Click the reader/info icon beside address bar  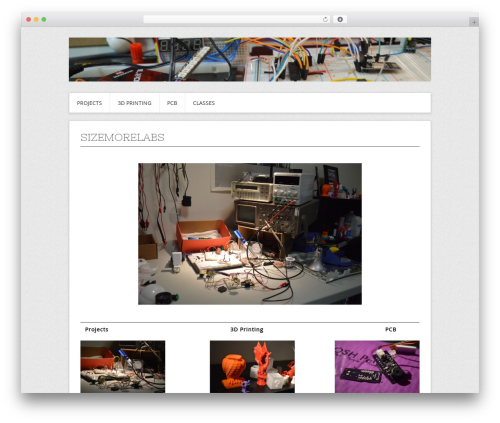pyautogui.click(x=340, y=20)
